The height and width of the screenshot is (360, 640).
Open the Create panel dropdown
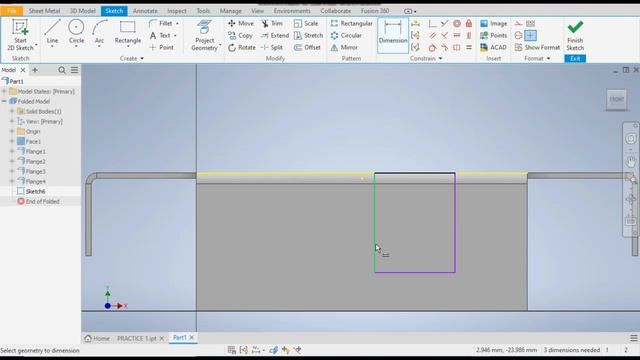click(132, 58)
